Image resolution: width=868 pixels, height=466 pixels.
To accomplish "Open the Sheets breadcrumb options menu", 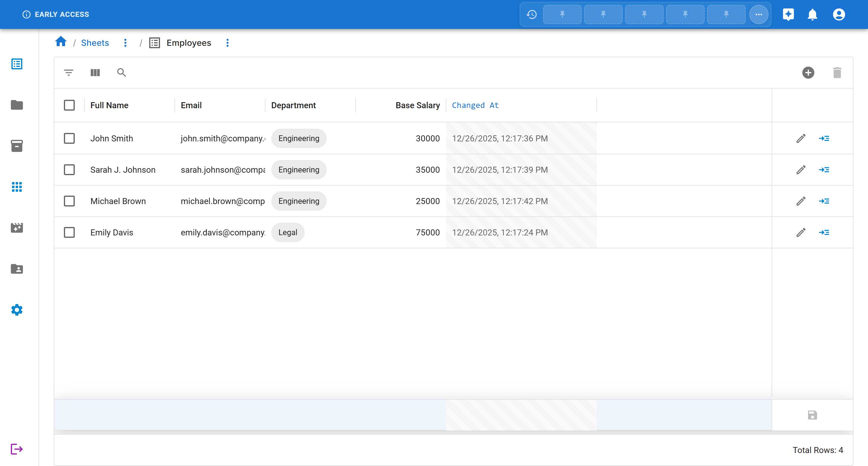I will click(125, 43).
